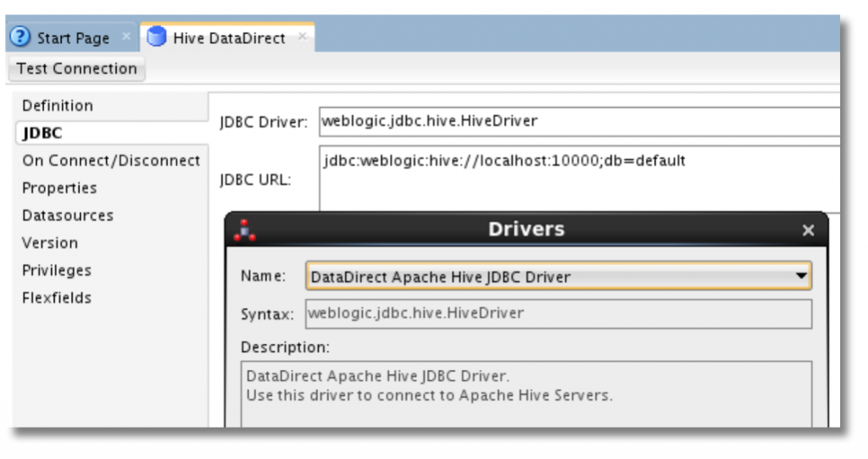This screenshot has height=459, width=868.
Task: Click the Drivers dialog title
Action: 526,229
